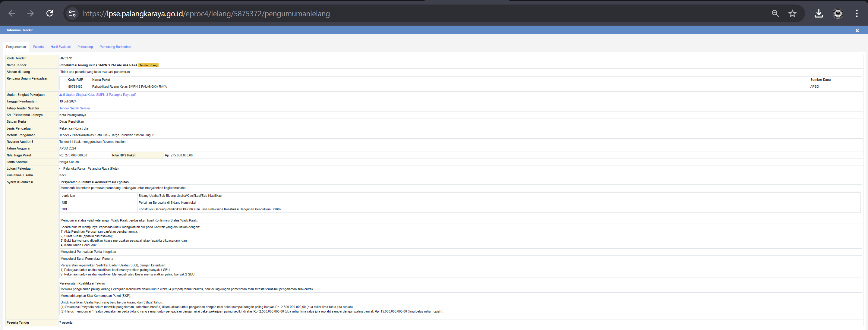Click the browser forward arrow
Image resolution: width=868 pixels, height=330 pixels.
(x=31, y=14)
